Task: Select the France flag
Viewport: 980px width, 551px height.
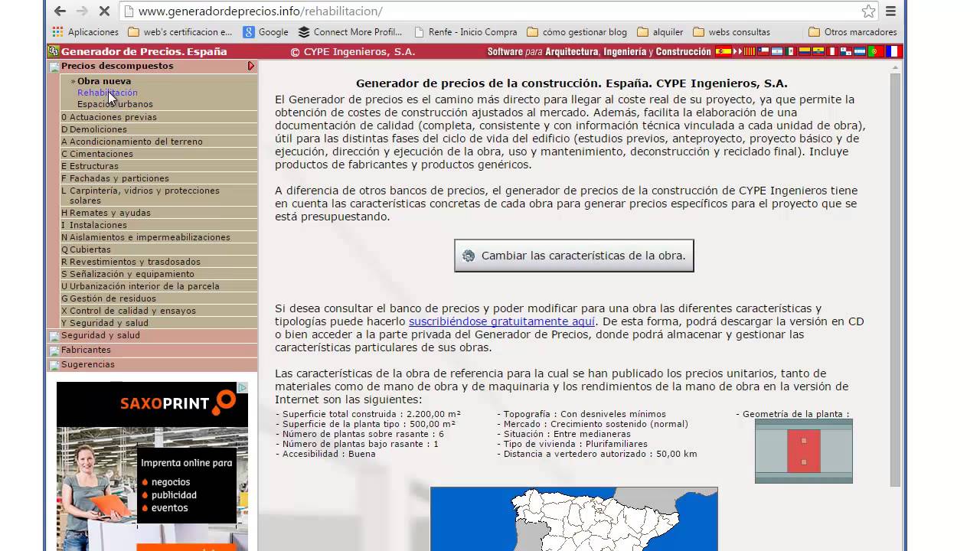Action: click(x=893, y=52)
